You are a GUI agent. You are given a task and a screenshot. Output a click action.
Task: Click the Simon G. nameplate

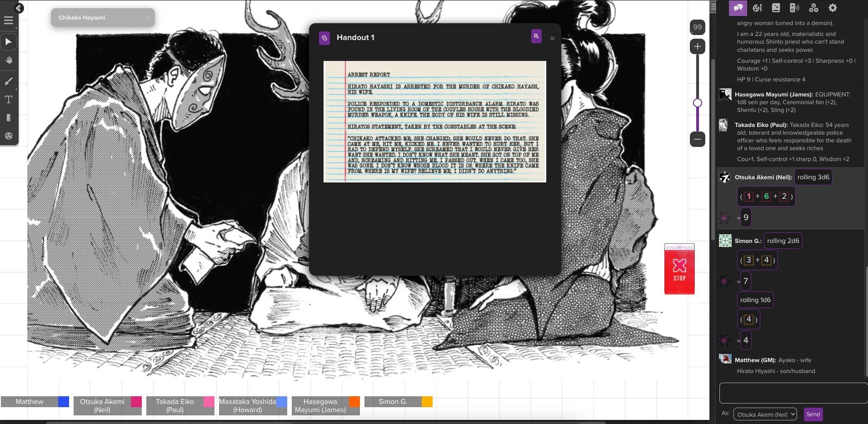(393, 402)
